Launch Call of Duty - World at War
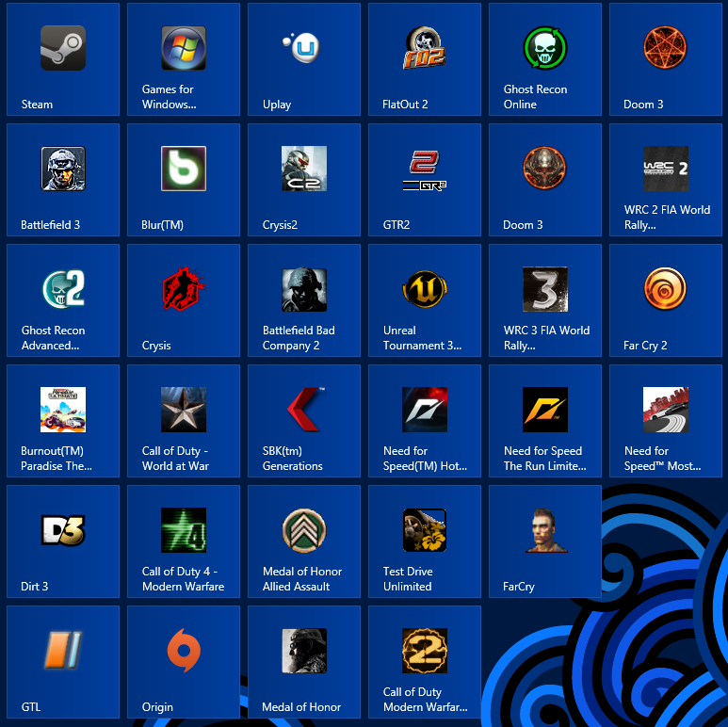This screenshot has width=728, height=727. [x=184, y=421]
